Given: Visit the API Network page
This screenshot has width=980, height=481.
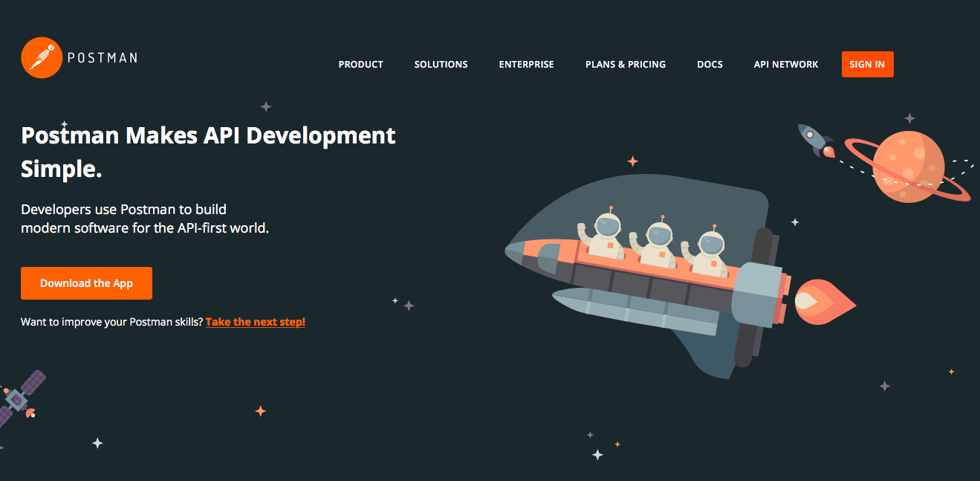Looking at the screenshot, I should [786, 65].
